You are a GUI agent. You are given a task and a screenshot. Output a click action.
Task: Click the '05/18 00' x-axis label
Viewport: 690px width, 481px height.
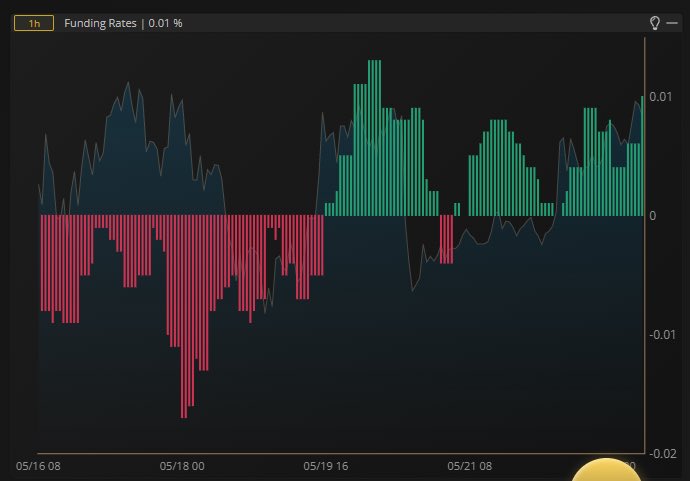point(182,466)
